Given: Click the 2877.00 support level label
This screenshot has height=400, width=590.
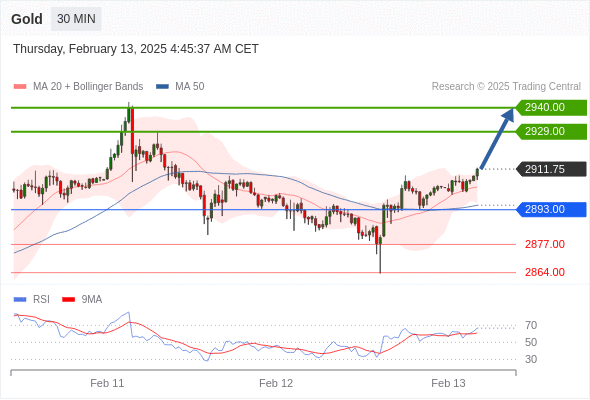Looking at the screenshot, I should pyautogui.click(x=545, y=245).
